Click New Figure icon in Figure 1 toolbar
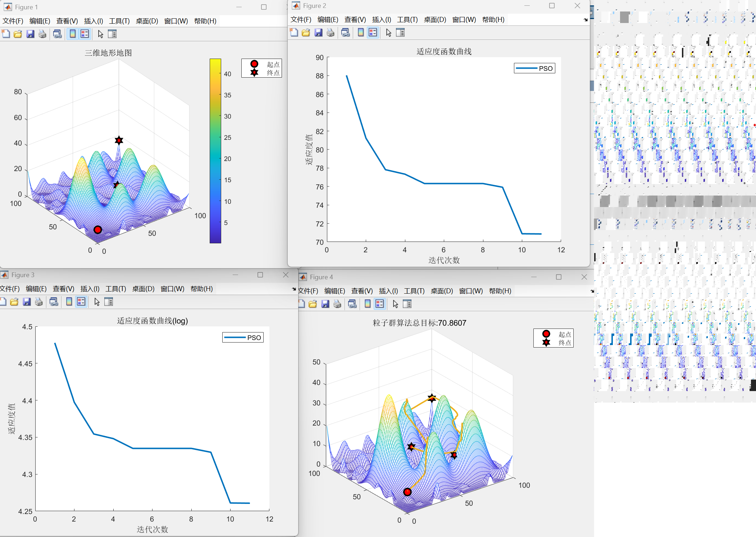This screenshot has width=756, height=537. click(6, 34)
